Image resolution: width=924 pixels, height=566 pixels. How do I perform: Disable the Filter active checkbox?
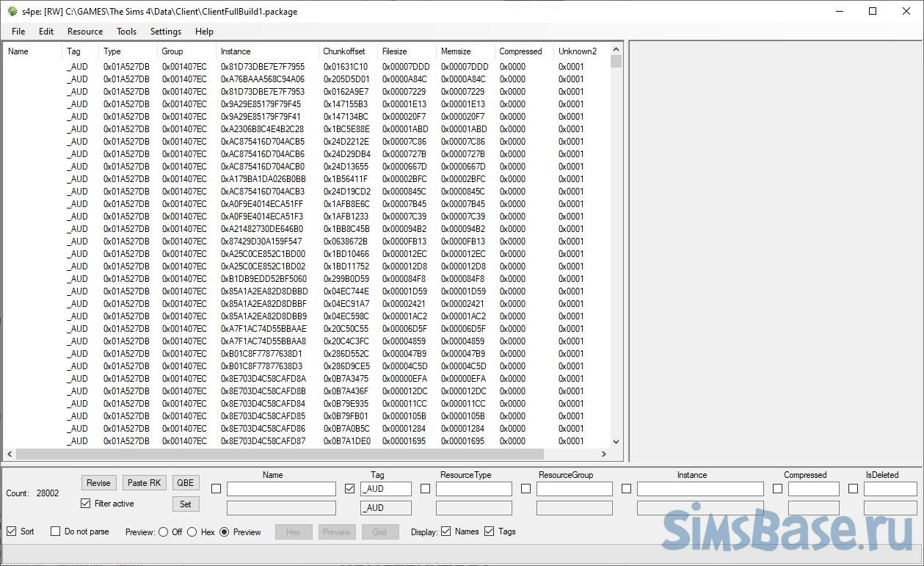click(x=86, y=504)
